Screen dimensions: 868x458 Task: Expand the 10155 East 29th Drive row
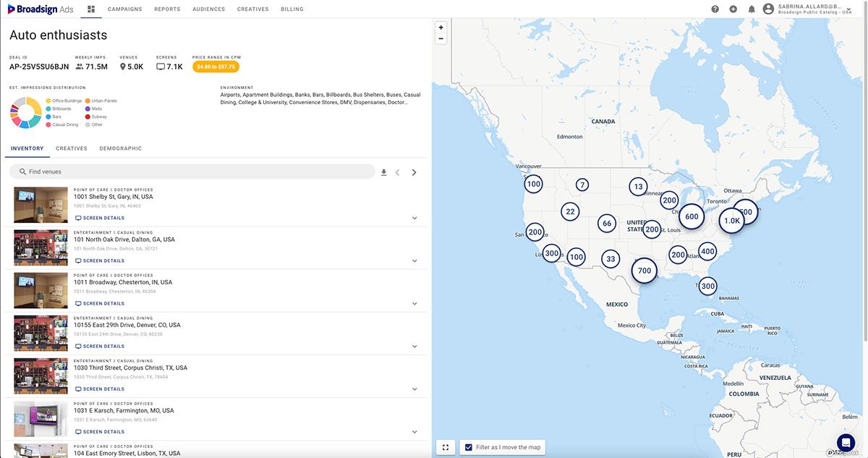pyautogui.click(x=414, y=346)
